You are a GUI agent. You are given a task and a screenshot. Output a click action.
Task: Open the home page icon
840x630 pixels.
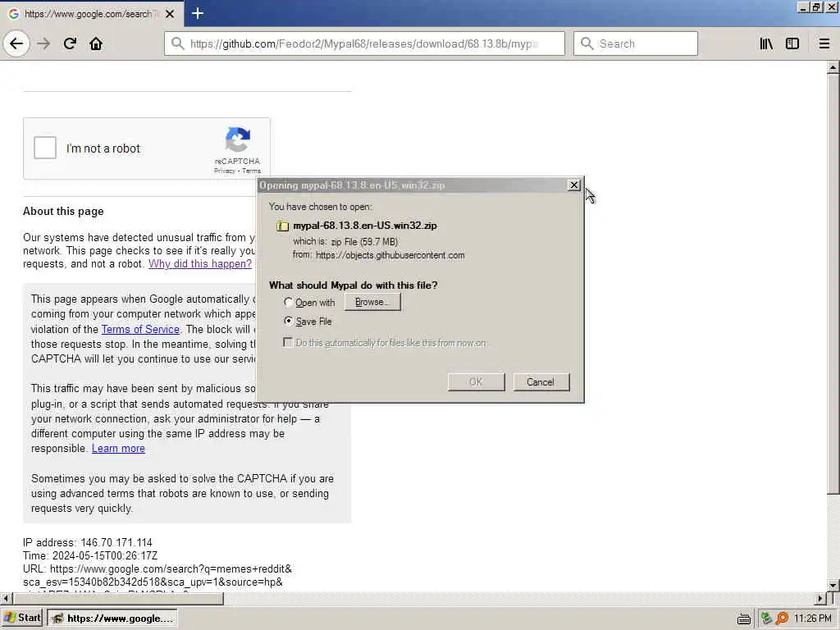(96, 43)
